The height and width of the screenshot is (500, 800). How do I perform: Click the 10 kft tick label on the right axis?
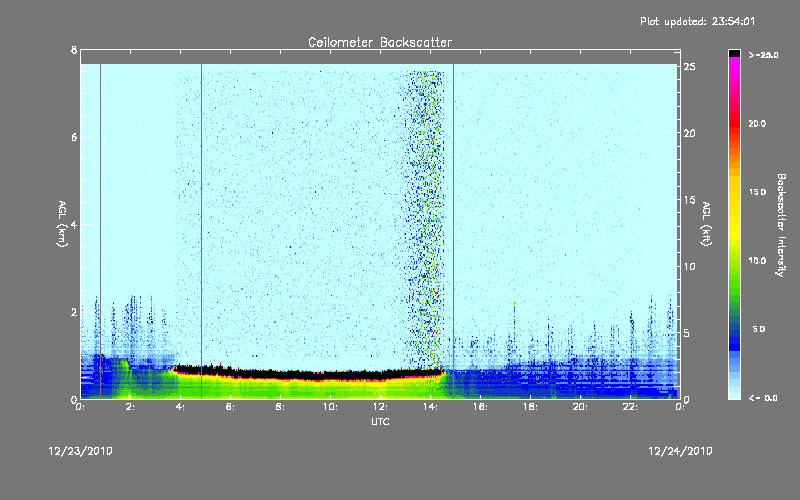689,266
